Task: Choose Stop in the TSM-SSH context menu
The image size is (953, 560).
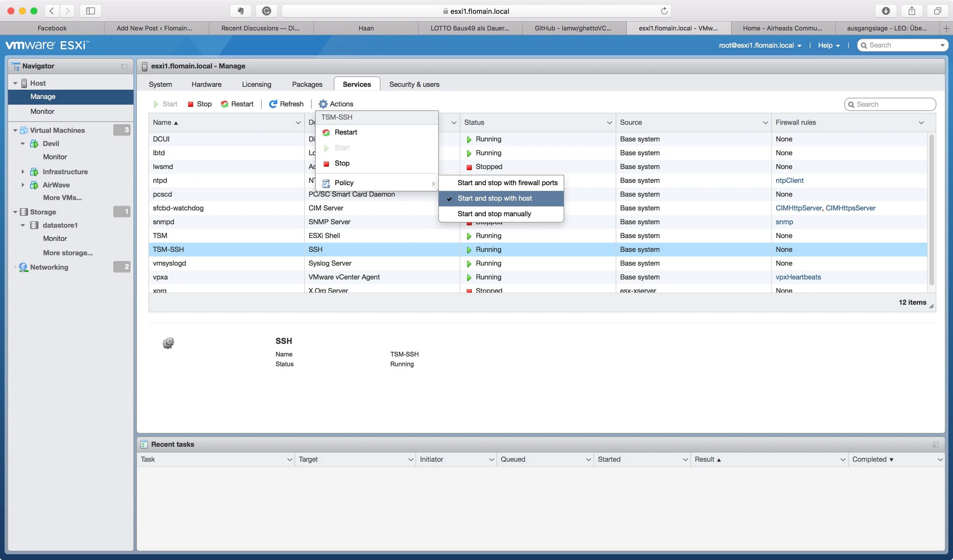Action: (x=341, y=163)
